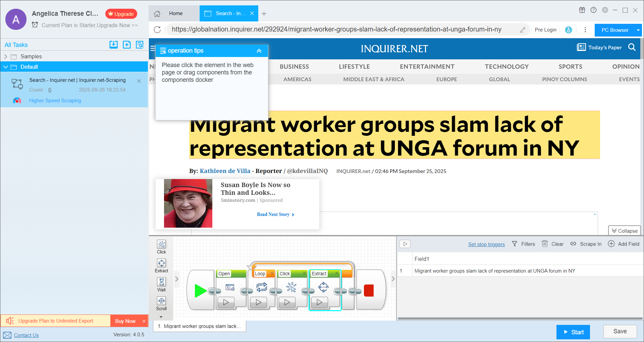Open the Inquirer site search magnifier
Image resolution: width=644 pixels, height=342 pixels.
click(x=632, y=47)
